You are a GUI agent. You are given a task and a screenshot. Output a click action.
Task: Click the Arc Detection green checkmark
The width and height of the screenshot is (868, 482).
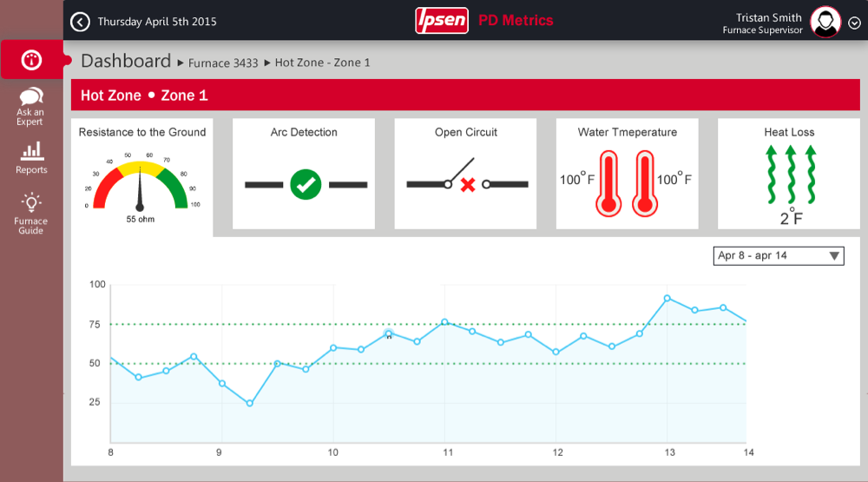pyautogui.click(x=306, y=185)
